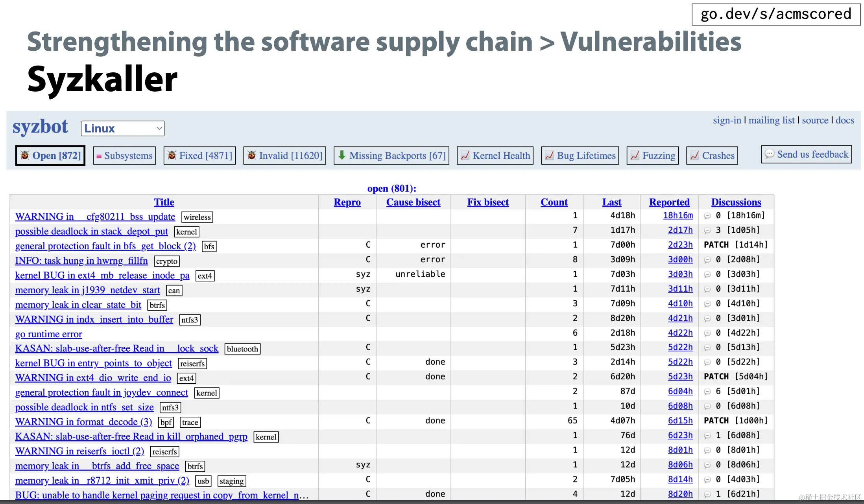Sort table by Count column
864x504 pixels.
coord(554,202)
